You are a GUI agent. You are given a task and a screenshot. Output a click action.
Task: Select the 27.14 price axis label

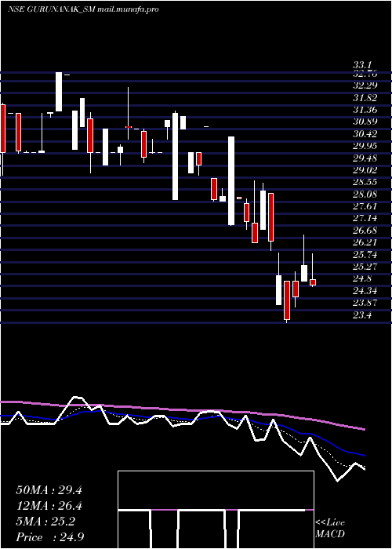tap(365, 219)
